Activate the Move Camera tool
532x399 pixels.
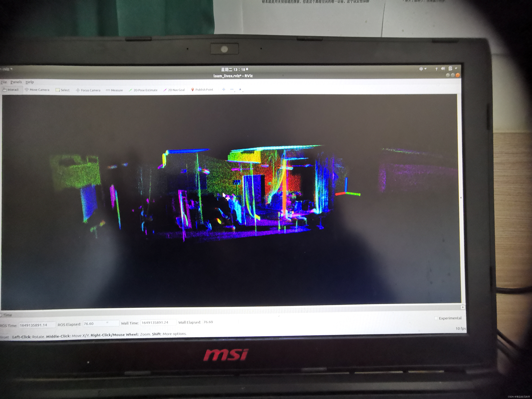pyautogui.click(x=37, y=90)
